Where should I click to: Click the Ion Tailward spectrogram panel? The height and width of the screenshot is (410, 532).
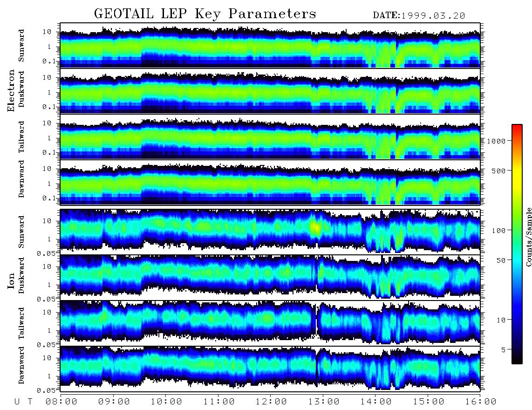pyautogui.click(x=270, y=323)
